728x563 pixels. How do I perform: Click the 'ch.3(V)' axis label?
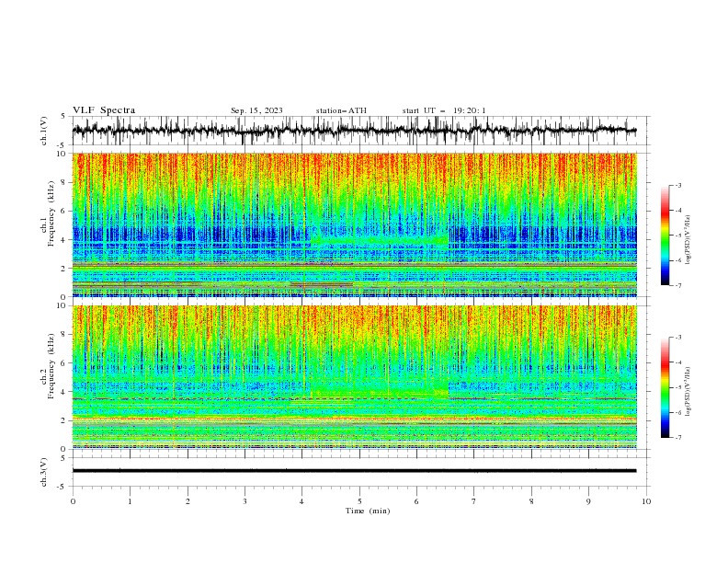44,472
